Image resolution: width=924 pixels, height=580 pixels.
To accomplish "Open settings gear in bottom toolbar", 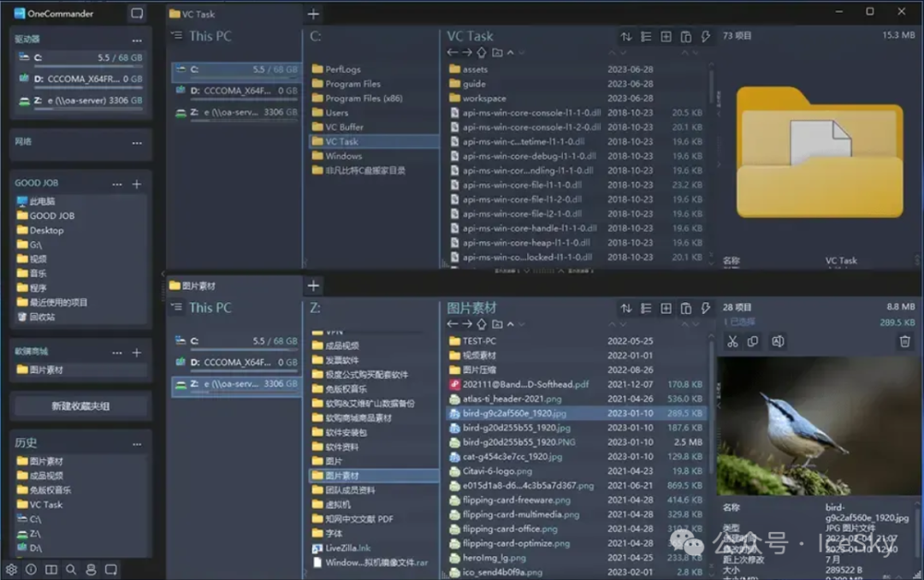I will tap(11, 569).
